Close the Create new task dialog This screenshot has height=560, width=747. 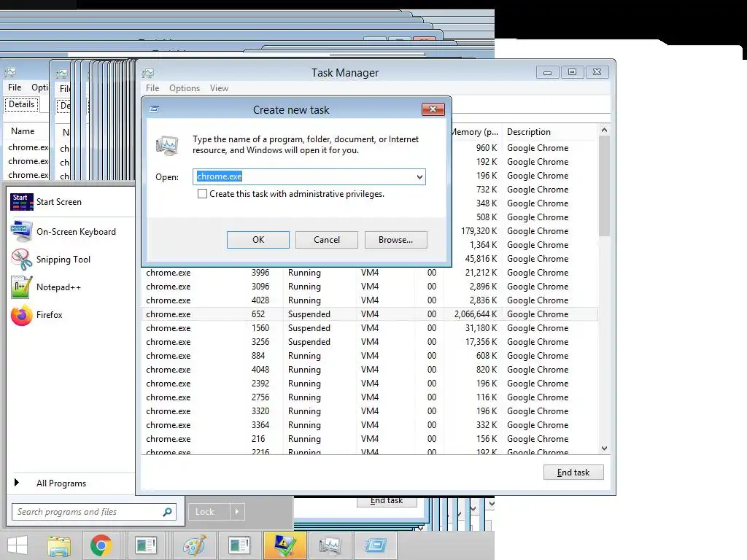click(x=433, y=109)
